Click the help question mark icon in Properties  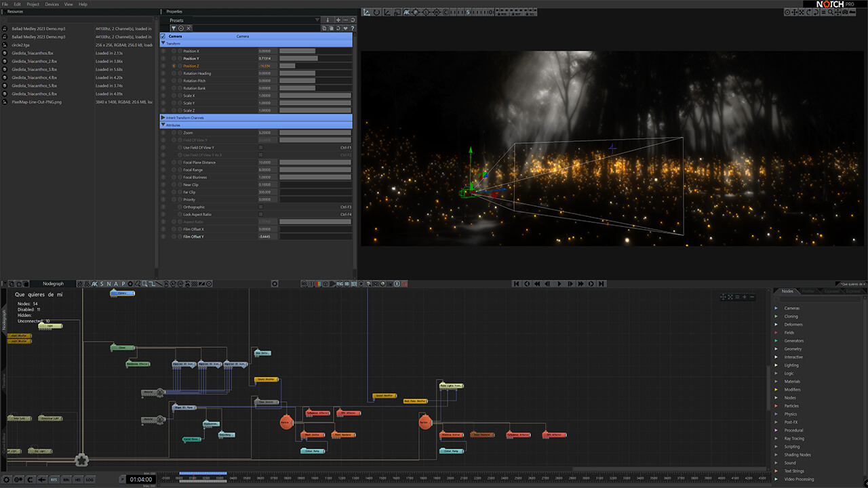pos(352,28)
